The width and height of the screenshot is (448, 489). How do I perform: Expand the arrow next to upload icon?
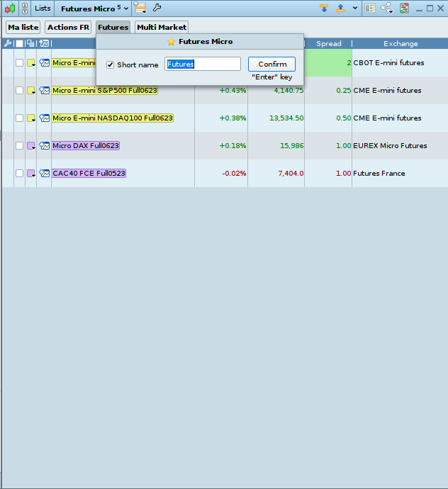355,8
